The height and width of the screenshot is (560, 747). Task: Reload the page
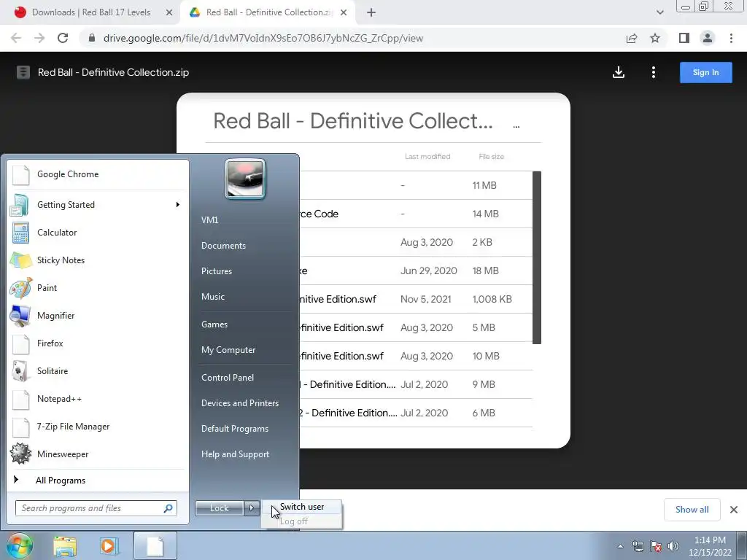[63, 38]
